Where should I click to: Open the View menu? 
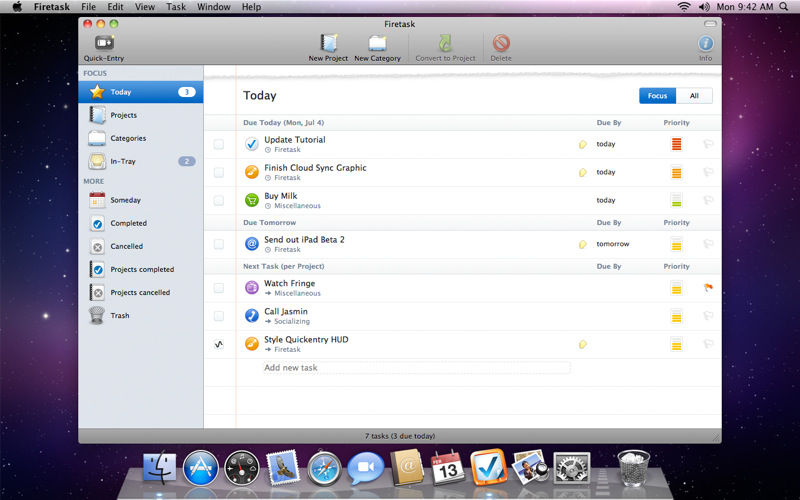tap(144, 7)
